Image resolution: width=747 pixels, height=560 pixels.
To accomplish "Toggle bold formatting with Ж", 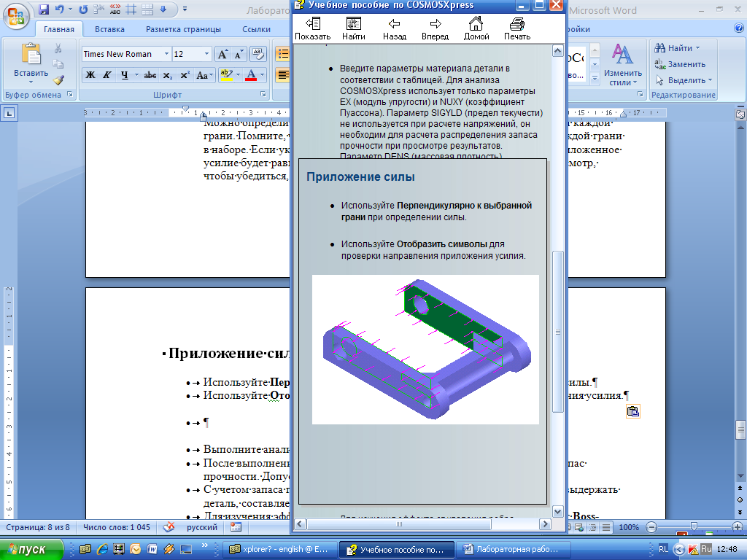I will pyautogui.click(x=90, y=75).
